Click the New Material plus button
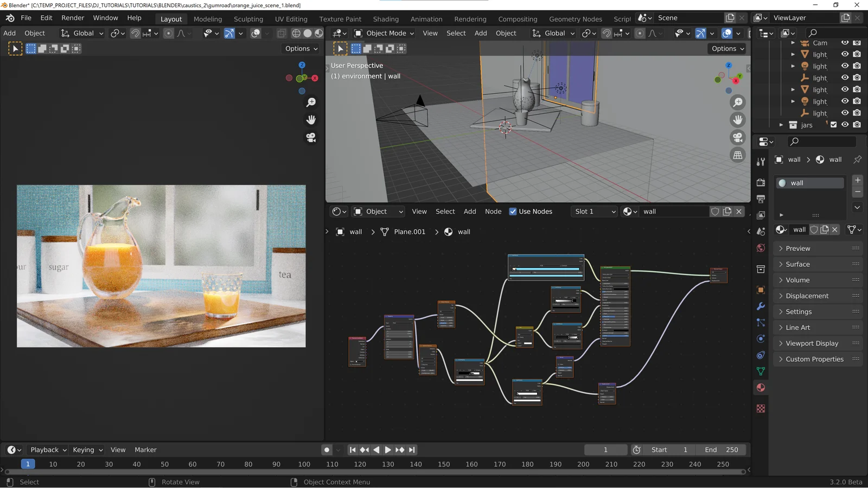 coord(857,179)
